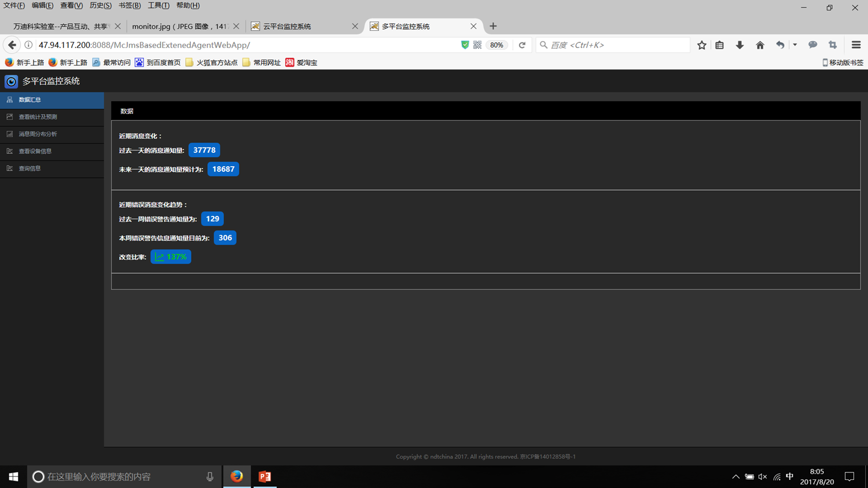Click the reload page icon

pyautogui.click(x=522, y=45)
